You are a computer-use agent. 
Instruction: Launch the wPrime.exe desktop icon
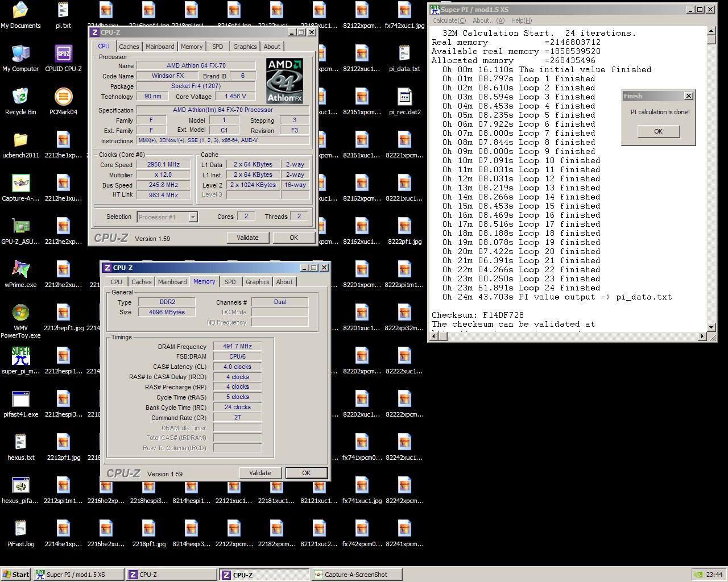[x=20, y=275]
